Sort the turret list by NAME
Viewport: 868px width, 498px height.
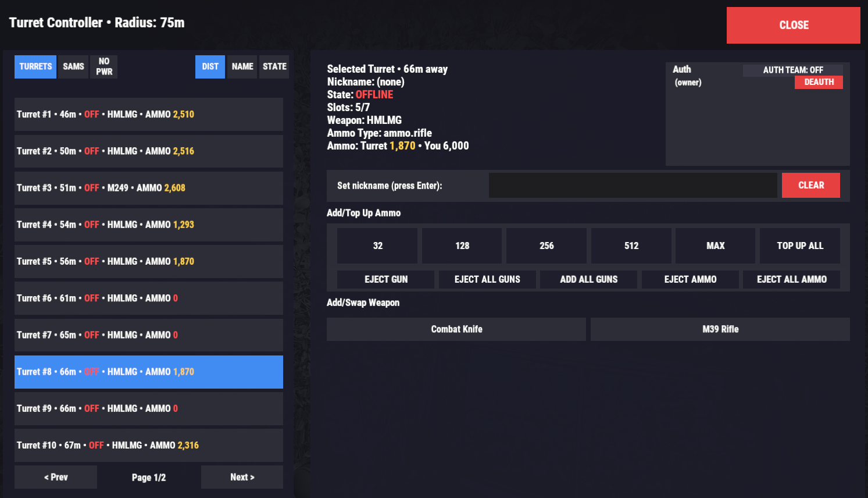point(242,67)
